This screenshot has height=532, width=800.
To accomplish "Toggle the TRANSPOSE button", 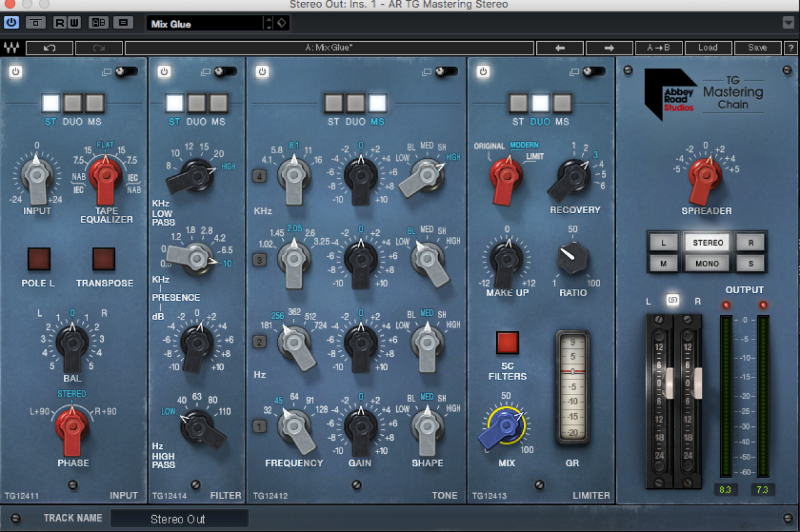I will (x=104, y=259).
